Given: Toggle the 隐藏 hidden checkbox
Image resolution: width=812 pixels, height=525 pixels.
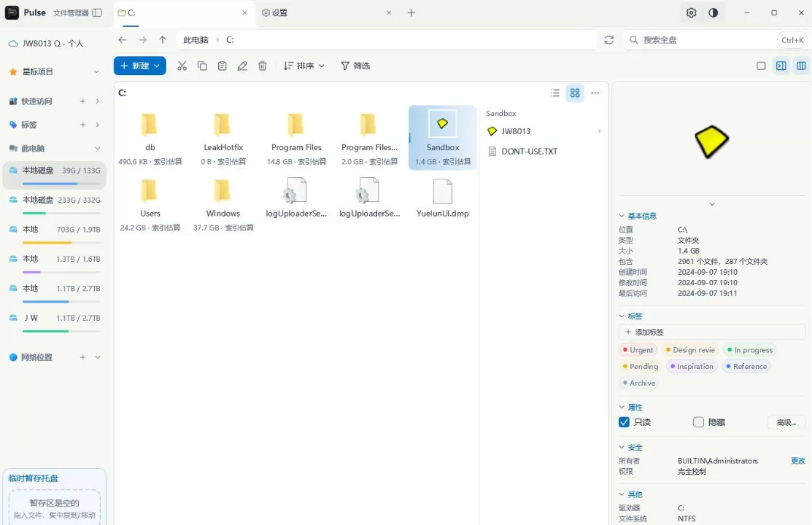Looking at the screenshot, I should (698, 422).
